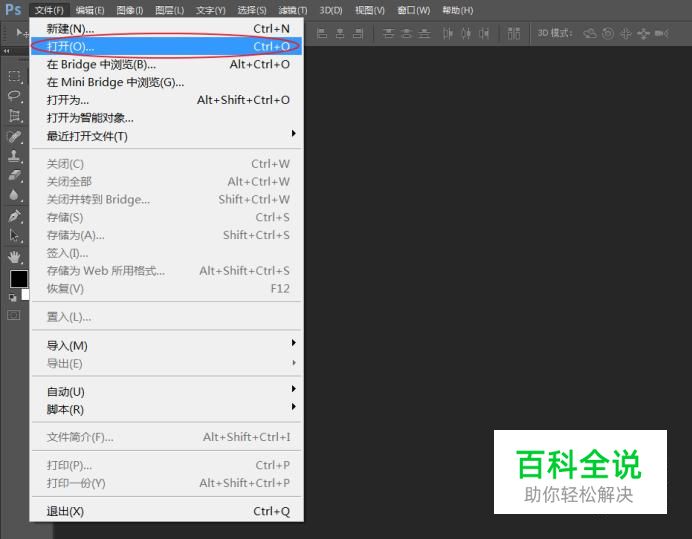Pick the white background color swatch

(x=26, y=294)
